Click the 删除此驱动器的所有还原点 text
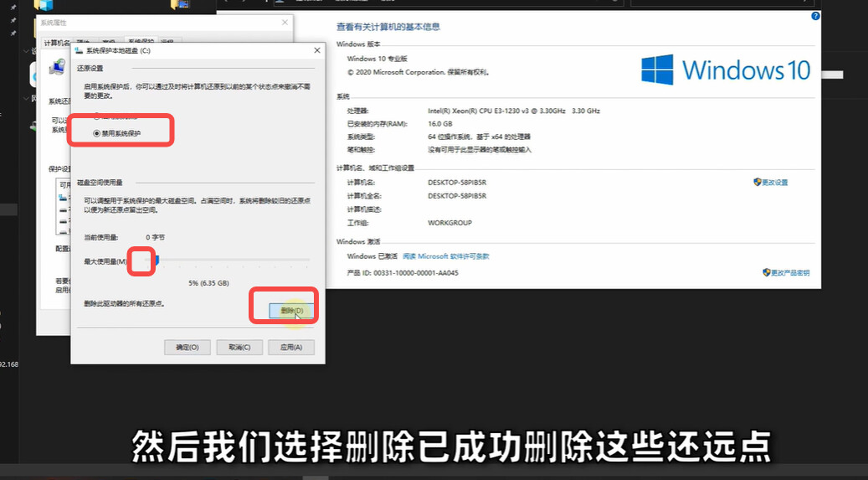Viewport: 868px width, 480px height. point(124,304)
